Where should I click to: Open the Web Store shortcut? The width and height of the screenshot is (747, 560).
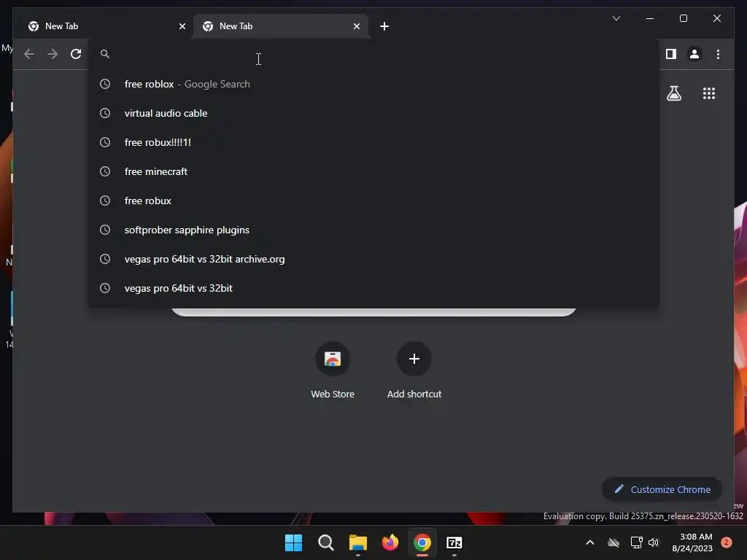click(x=333, y=370)
